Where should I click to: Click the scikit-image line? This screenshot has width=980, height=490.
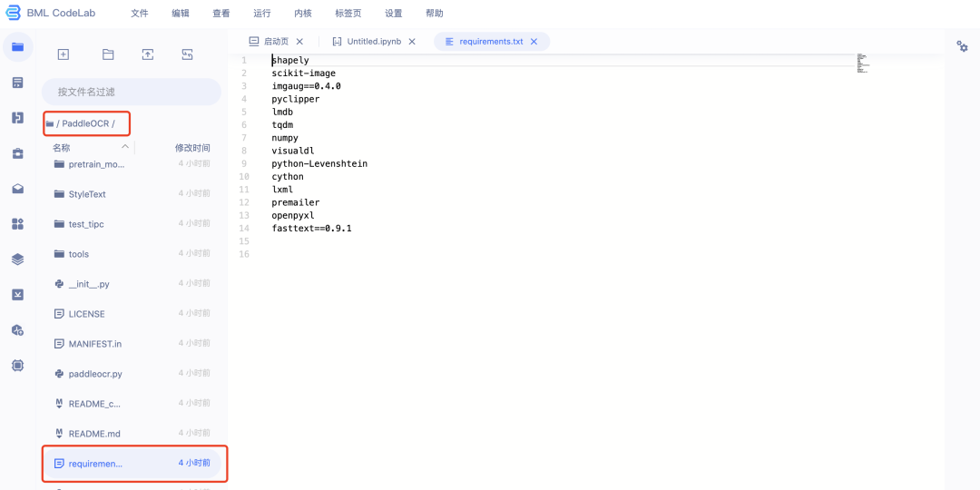pos(304,73)
